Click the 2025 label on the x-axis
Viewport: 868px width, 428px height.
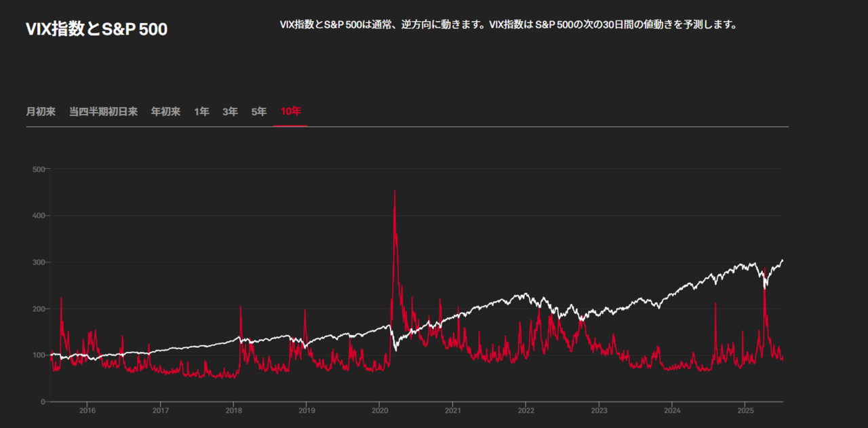(x=745, y=410)
